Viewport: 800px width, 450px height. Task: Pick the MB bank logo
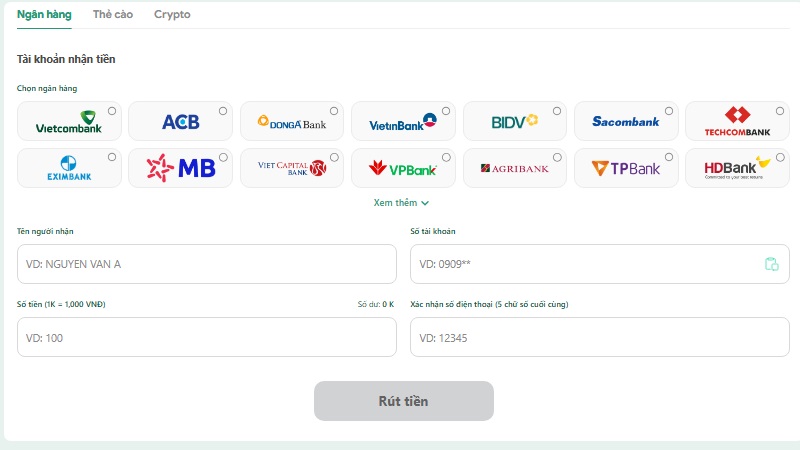[180, 168]
